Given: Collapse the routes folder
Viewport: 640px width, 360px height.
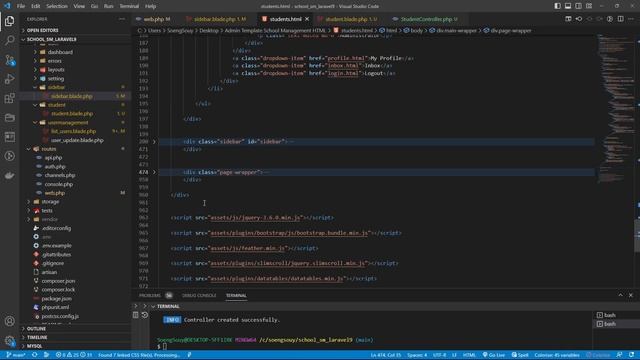Looking at the screenshot, I should 49,149.
